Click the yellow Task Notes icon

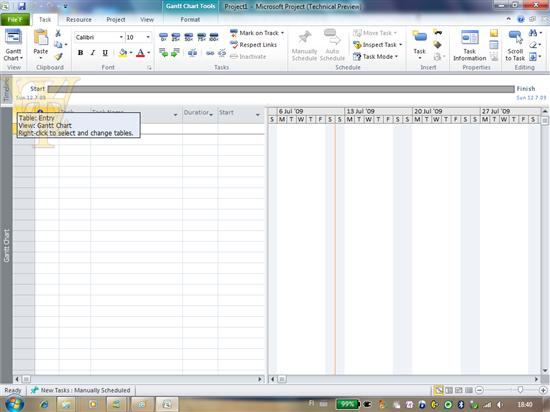tap(494, 33)
